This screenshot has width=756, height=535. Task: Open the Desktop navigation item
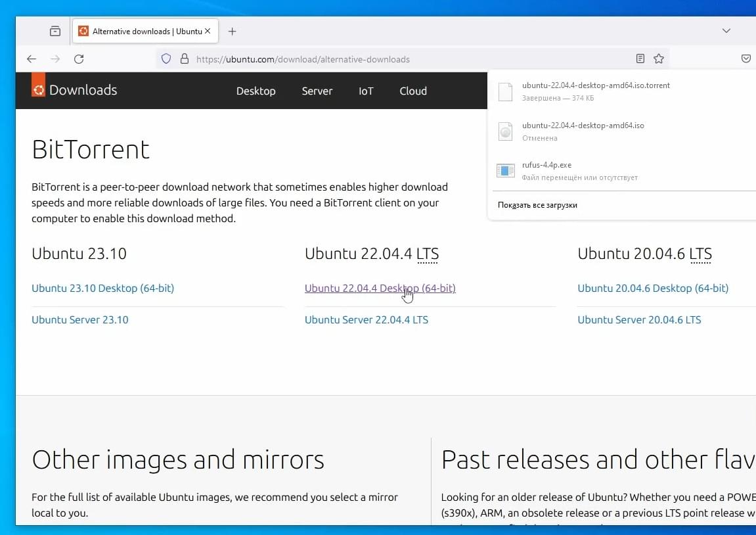point(256,91)
